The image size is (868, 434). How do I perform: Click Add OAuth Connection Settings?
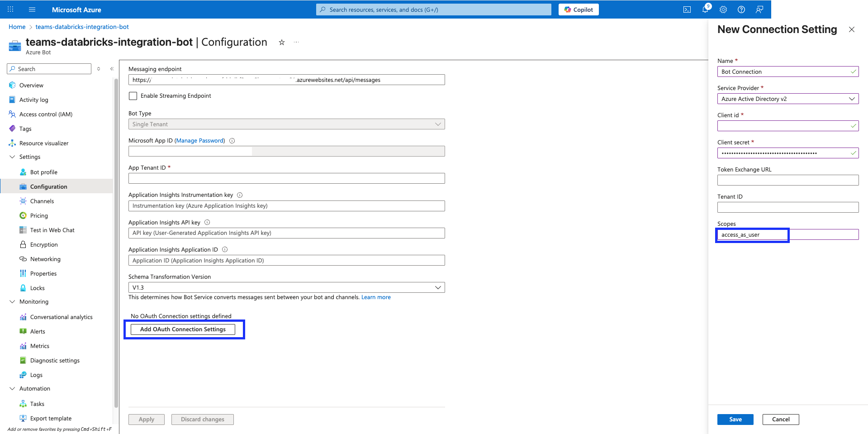(183, 329)
